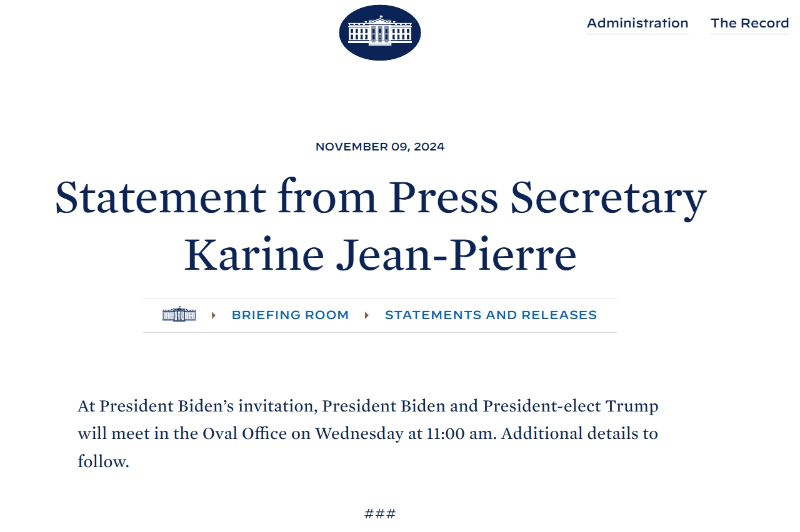
Task: Click the arrow before Statements and Releases
Action: tap(367, 315)
